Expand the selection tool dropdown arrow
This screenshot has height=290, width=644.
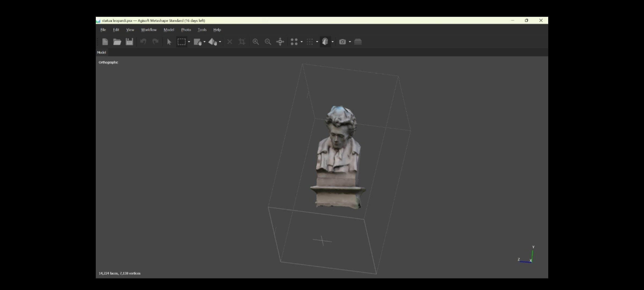click(189, 42)
